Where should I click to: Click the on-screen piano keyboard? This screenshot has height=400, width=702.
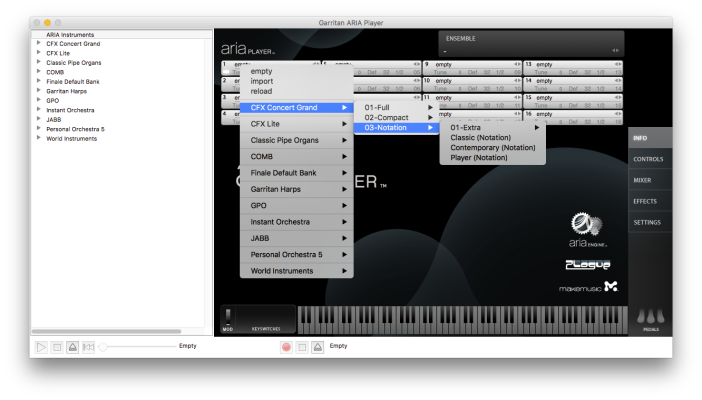tap(463, 320)
